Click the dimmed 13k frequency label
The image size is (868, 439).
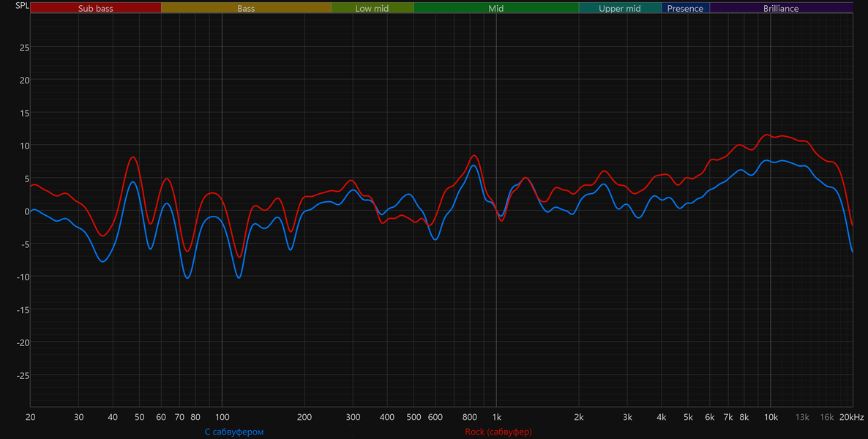[802, 417]
